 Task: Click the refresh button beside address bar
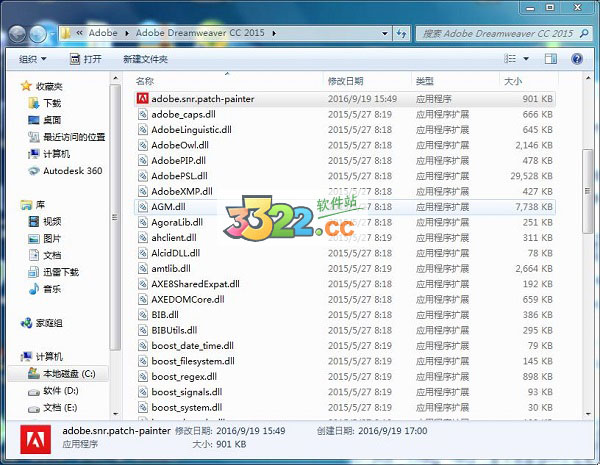[401, 33]
